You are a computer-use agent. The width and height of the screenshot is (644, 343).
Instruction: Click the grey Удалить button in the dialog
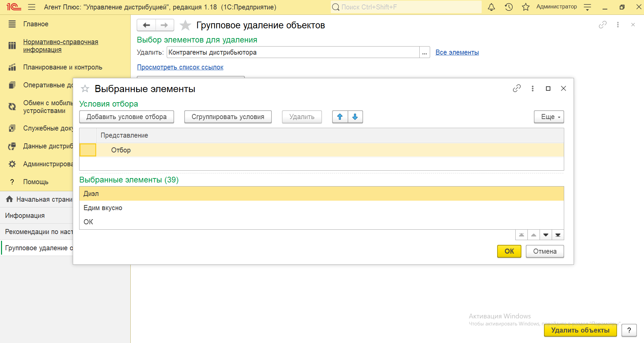(x=302, y=117)
